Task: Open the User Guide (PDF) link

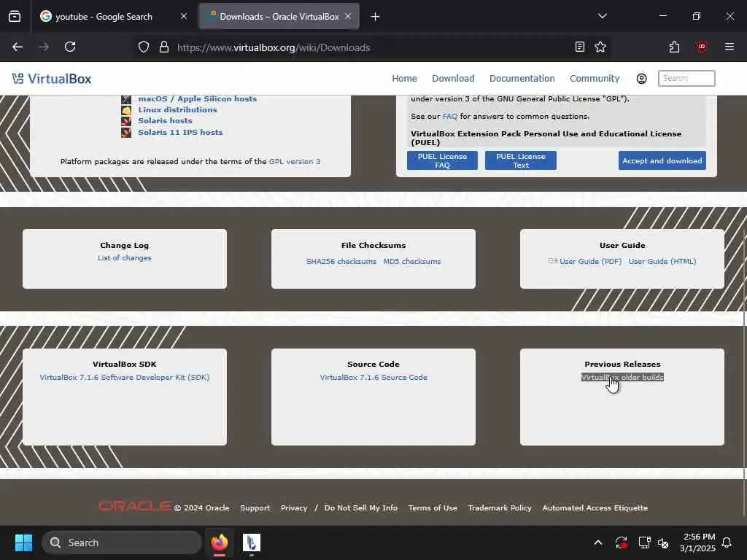Action: pyautogui.click(x=589, y=262)
